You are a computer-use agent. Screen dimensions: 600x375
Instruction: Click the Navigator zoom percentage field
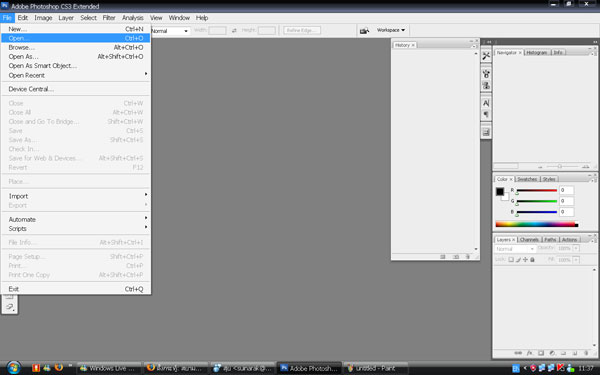click(505, 166)
